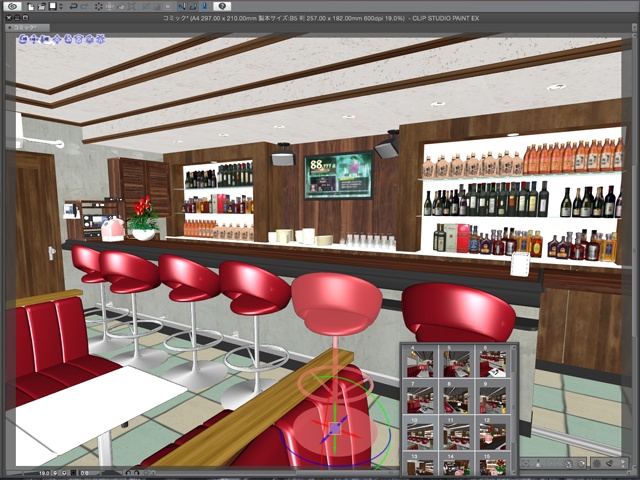Select the seventh 3D movement manipulator icon
640x480 pixels.
click(x=89, y=39)
